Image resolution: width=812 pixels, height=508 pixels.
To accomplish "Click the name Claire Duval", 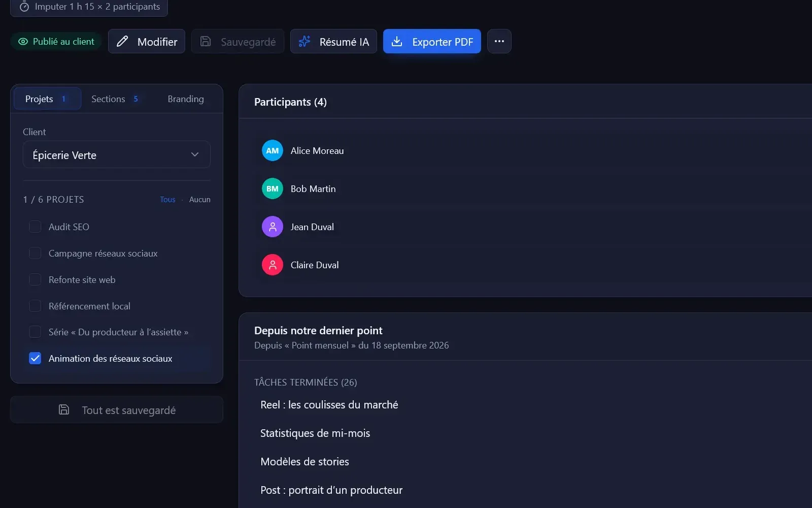I will [x=315, y=265].
